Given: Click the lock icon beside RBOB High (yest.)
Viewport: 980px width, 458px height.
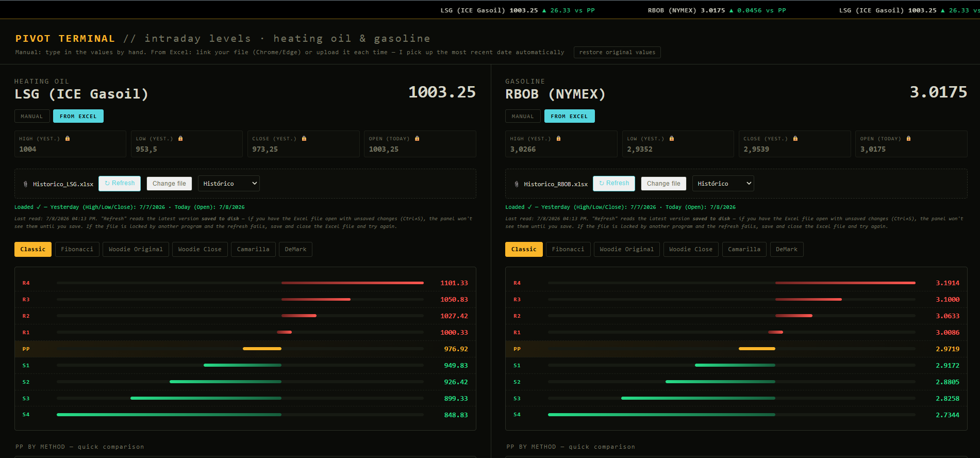Looking at the screenshot, I should point(558,139).
